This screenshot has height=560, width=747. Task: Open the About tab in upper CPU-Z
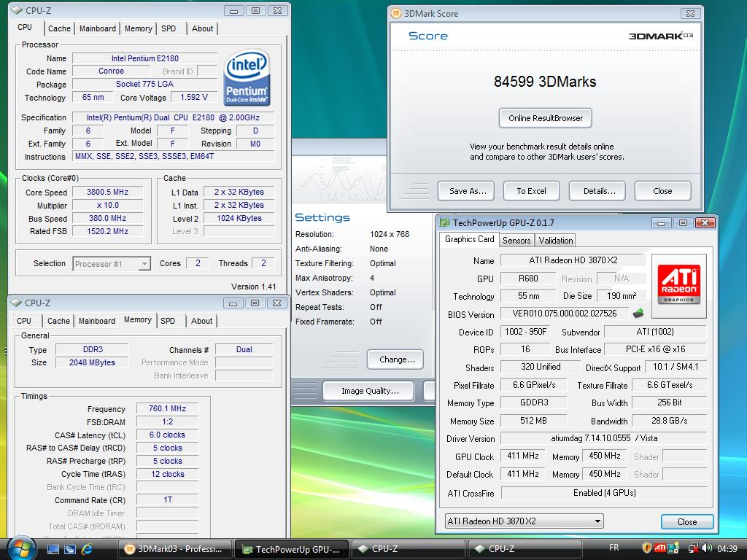(202, 28)
